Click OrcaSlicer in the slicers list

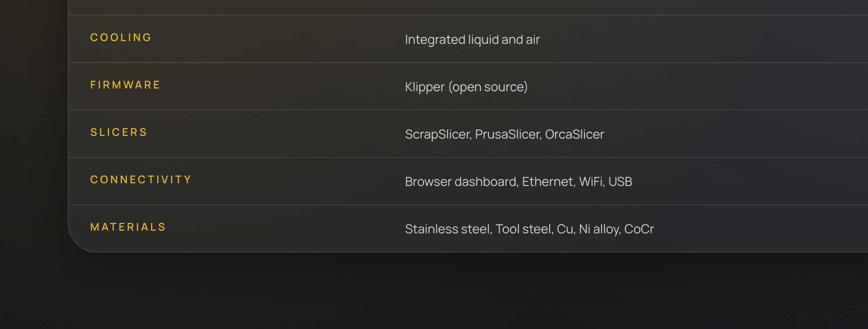(x=574, y=135)
